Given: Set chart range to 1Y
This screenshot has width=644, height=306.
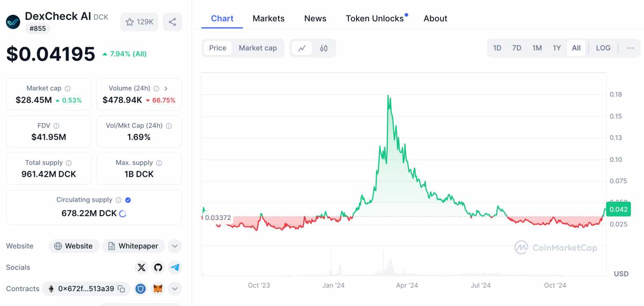Looking at the screenshot, I should 557,48.
